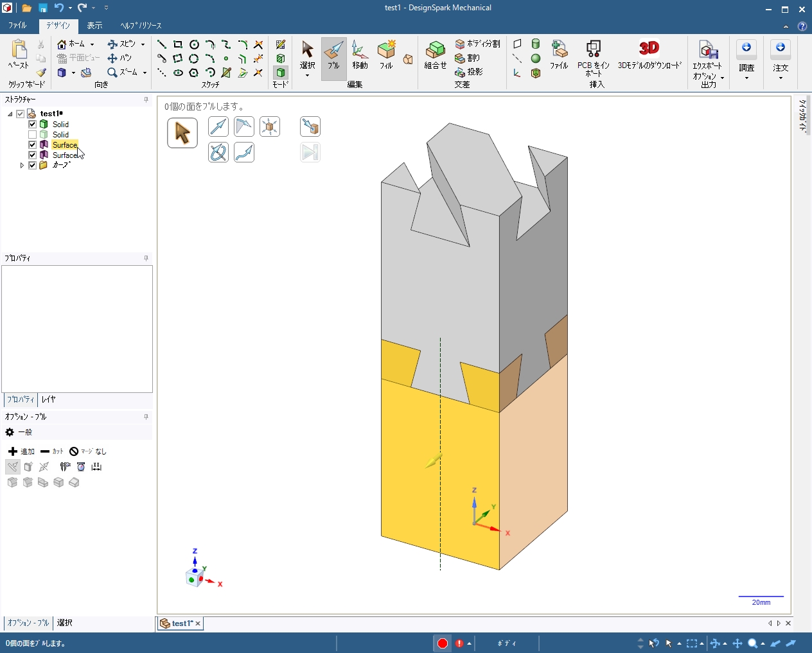
Task: Switch to the Layer (レイヤ) panel tab
Action: 49,399
